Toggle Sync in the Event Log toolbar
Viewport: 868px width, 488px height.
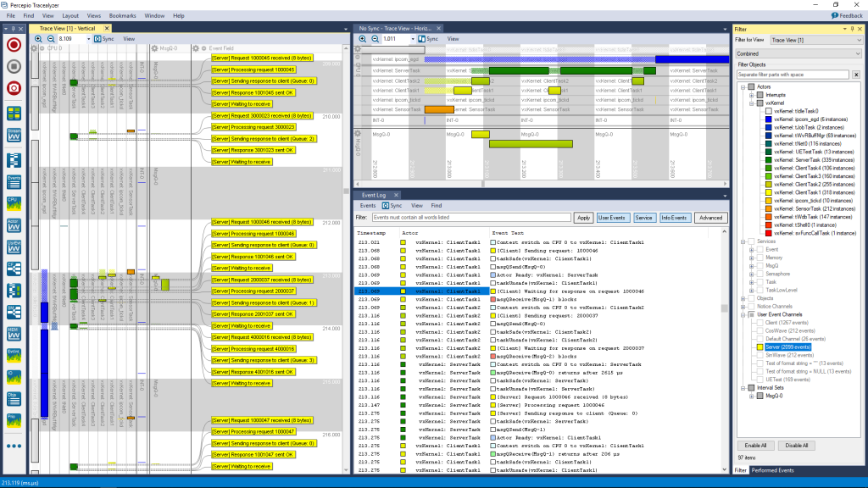pyautogui.click(x=392, y=205)
